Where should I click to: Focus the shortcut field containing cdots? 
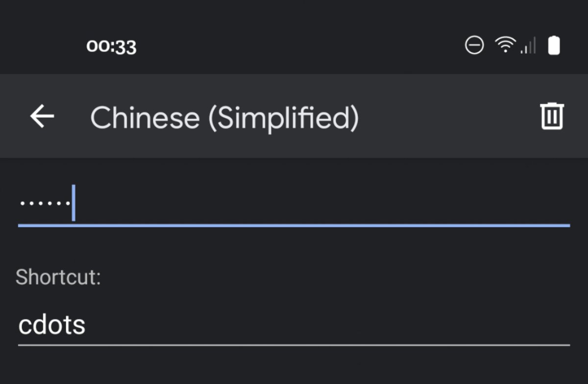pyautogui.click(x=294, y=325)
